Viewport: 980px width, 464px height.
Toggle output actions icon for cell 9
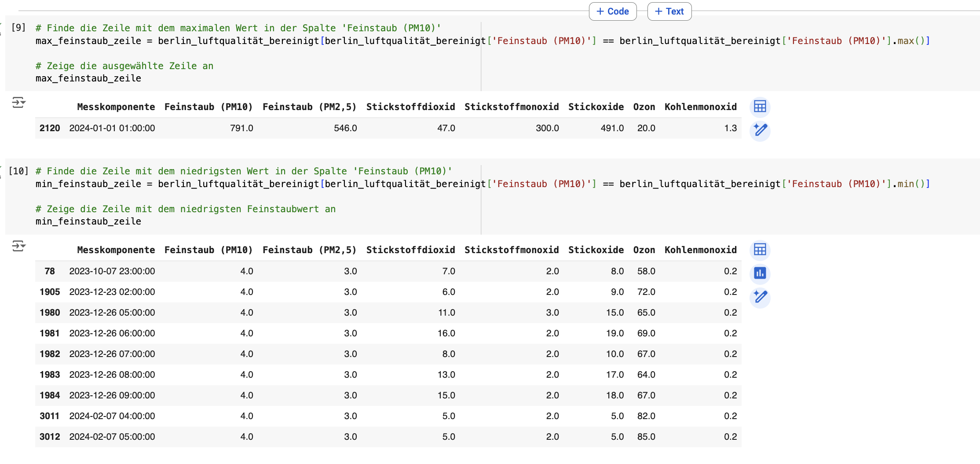tap(18, 103)
